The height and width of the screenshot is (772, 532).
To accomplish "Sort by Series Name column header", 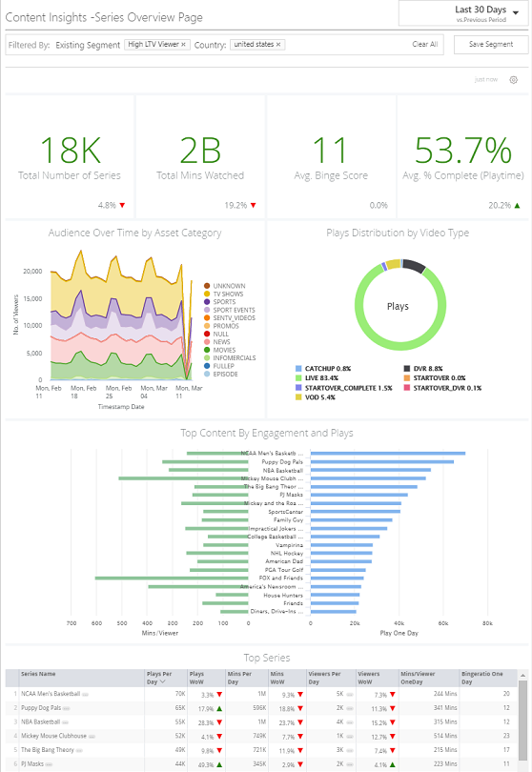I will pos(38,674).
